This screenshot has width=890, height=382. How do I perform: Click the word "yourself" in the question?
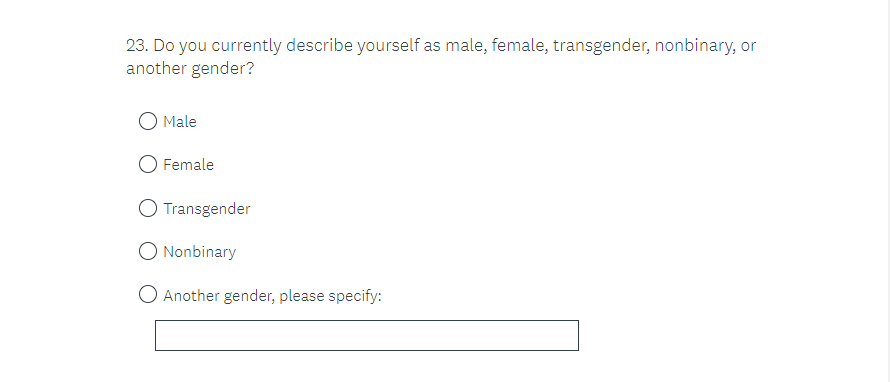pos(388,45)
